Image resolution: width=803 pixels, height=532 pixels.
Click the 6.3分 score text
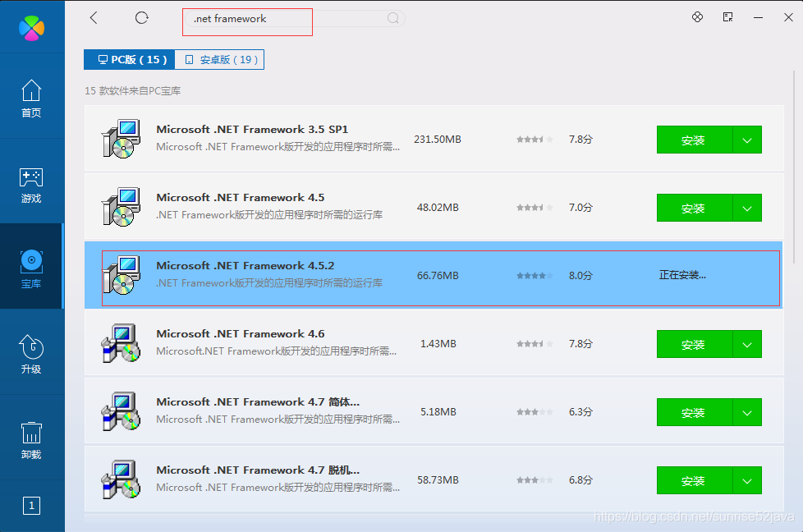(580, 411)
